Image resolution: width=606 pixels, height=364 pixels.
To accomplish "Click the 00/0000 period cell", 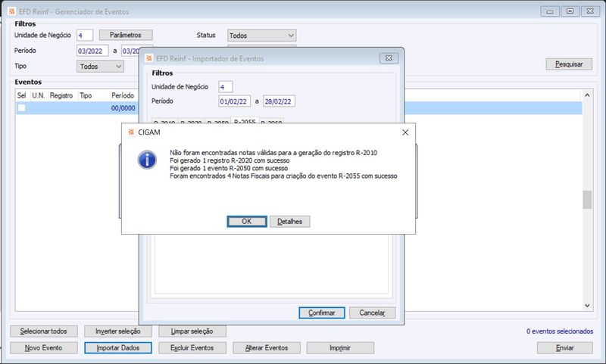I will click(123, 108).
